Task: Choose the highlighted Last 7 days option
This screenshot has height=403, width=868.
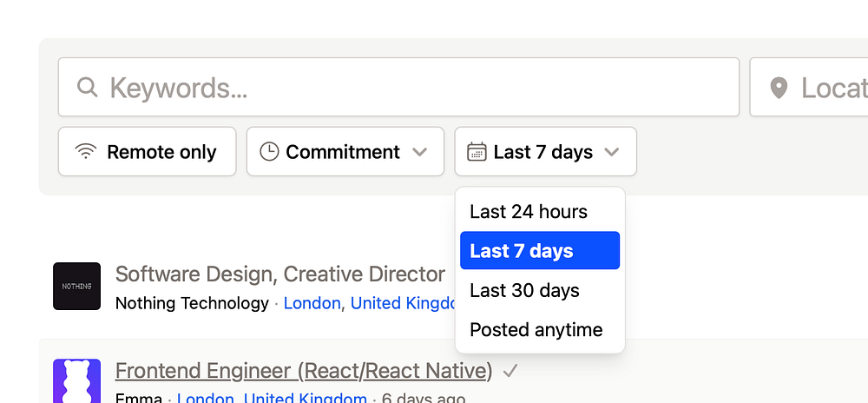Action: [x=539, y=251]
